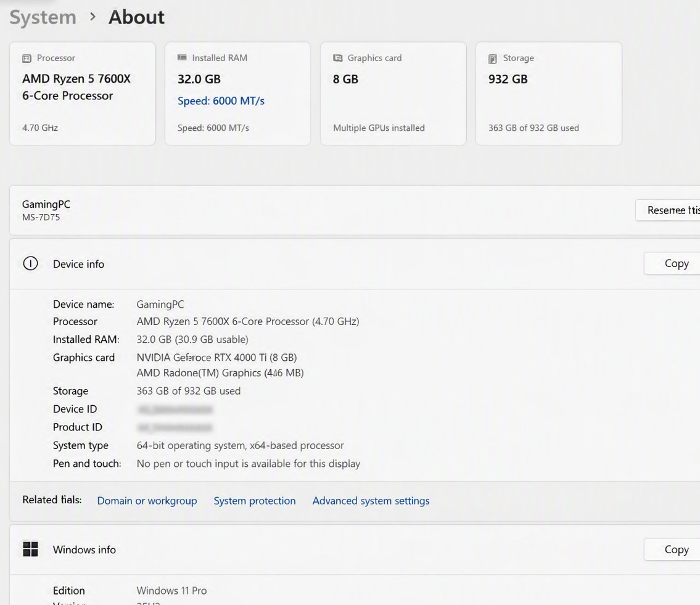Click the Installed RAM memory icon

pos(182,57)
